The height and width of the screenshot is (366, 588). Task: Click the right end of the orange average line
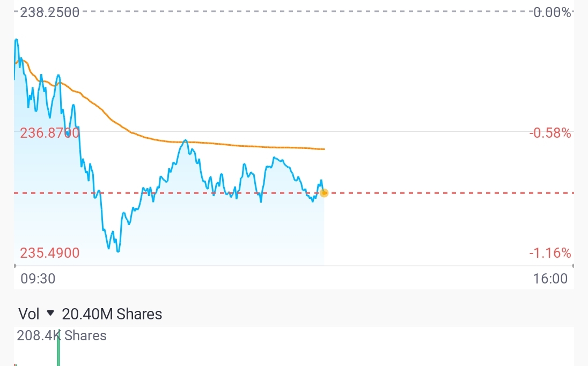pos(323,149)
